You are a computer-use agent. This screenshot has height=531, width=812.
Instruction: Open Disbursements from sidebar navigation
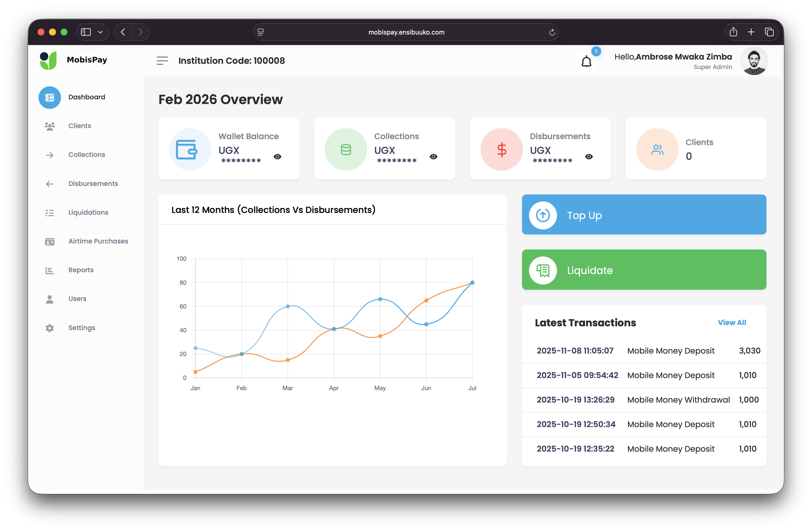point(93,184)
